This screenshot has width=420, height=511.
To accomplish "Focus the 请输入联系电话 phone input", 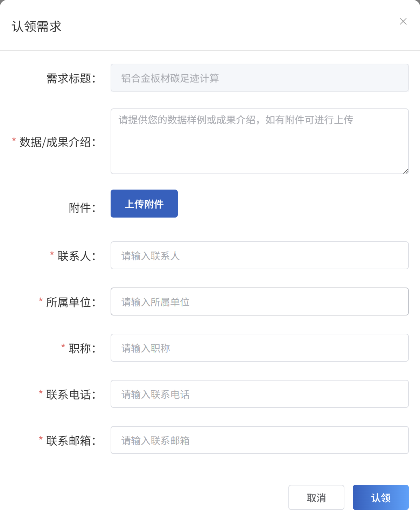I will pos(259,394).
